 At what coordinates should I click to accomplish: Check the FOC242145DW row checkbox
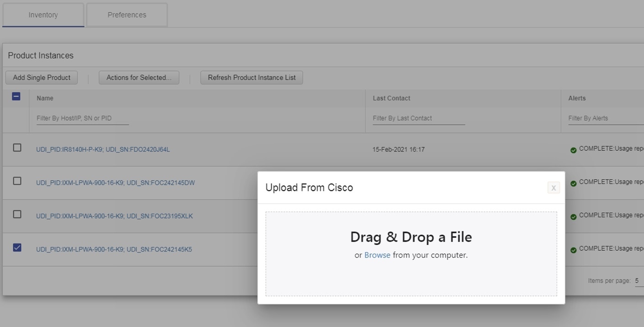[17, 181]
